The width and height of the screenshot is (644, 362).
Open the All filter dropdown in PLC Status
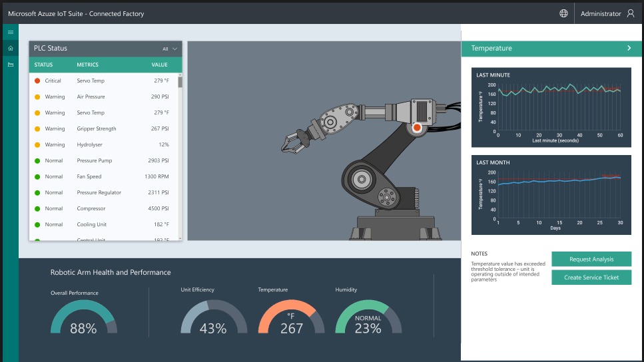click(x=170, y=49)
